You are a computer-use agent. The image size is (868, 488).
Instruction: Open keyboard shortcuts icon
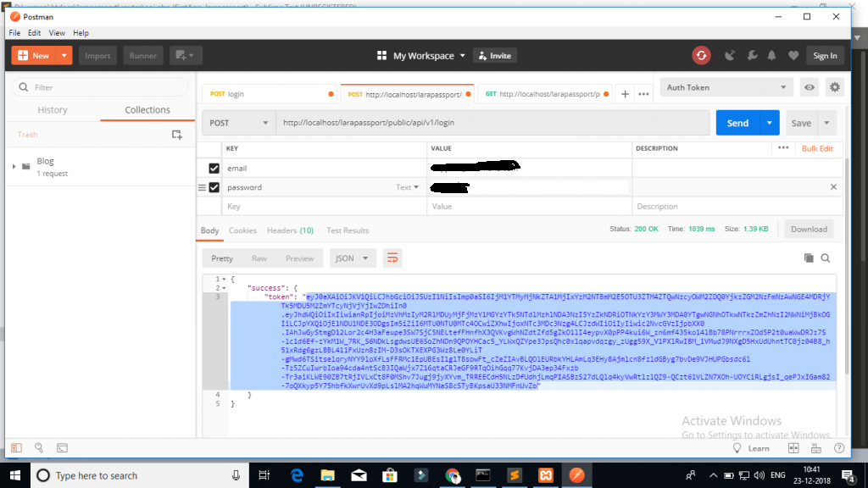tap(816, 448)
